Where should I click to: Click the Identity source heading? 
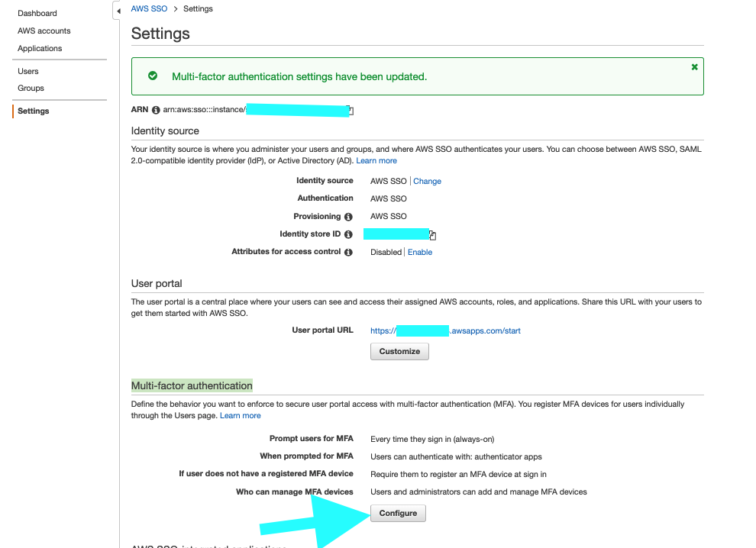tap(165, 131)
